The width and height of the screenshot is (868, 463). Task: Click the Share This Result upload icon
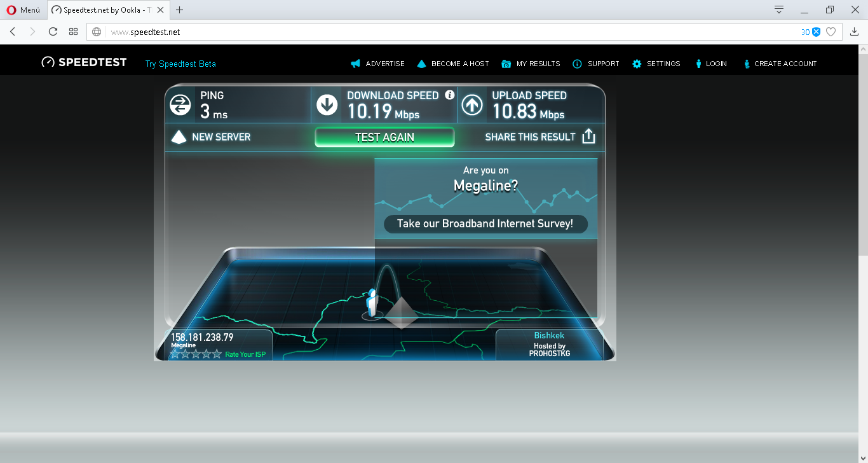point(588,137)
